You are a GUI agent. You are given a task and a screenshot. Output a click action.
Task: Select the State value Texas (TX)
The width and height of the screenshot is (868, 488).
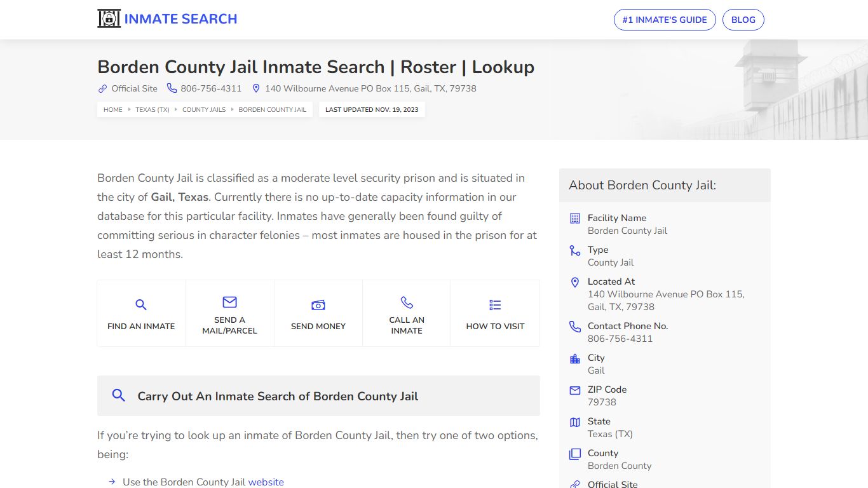point(610,434)
